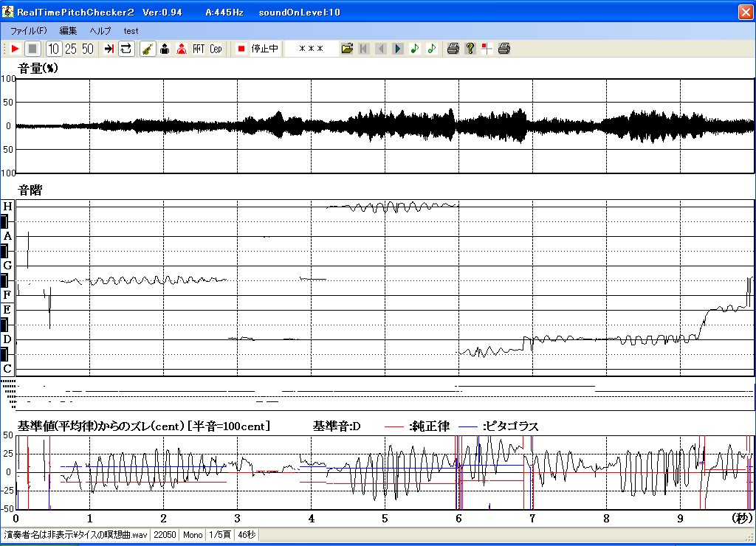
Task: Click the red square record icon
Action: pos(241,49)
